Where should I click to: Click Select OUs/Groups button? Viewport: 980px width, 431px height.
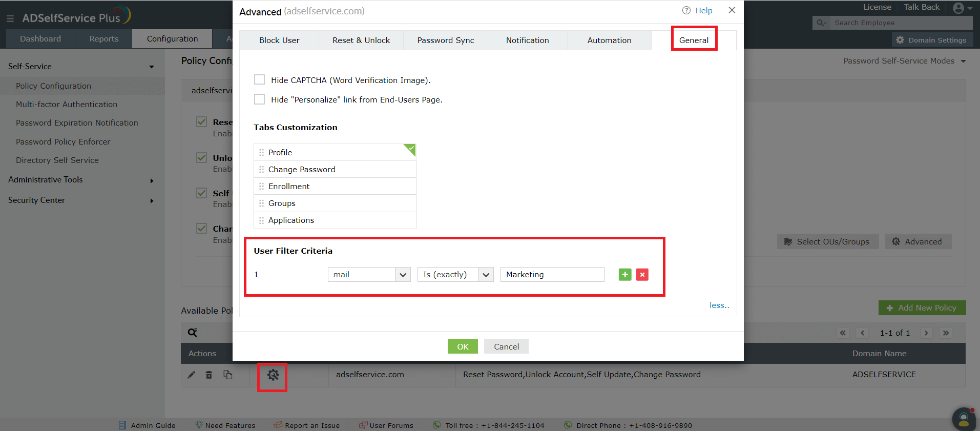pyautogui.click(x=827, y=242)
